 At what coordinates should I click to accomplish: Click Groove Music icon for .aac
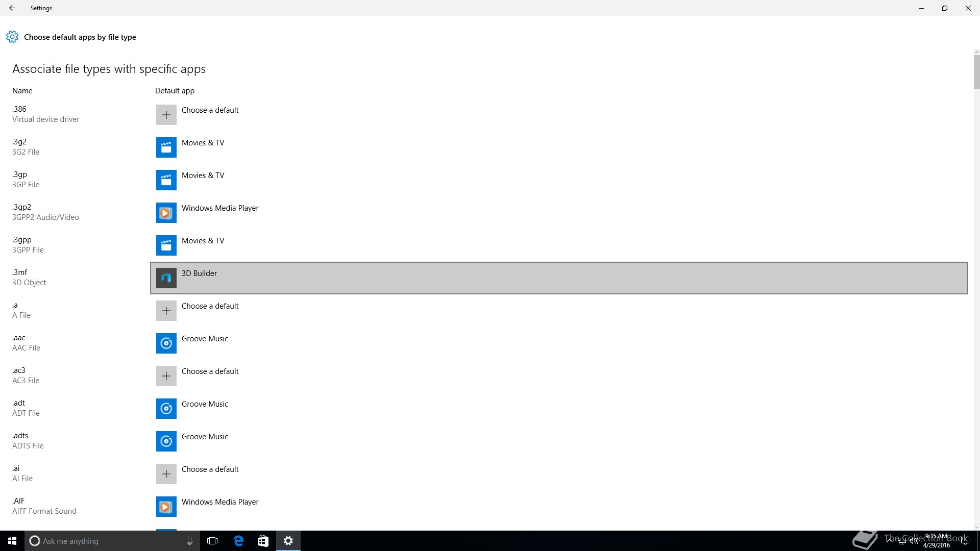point(166,343)
